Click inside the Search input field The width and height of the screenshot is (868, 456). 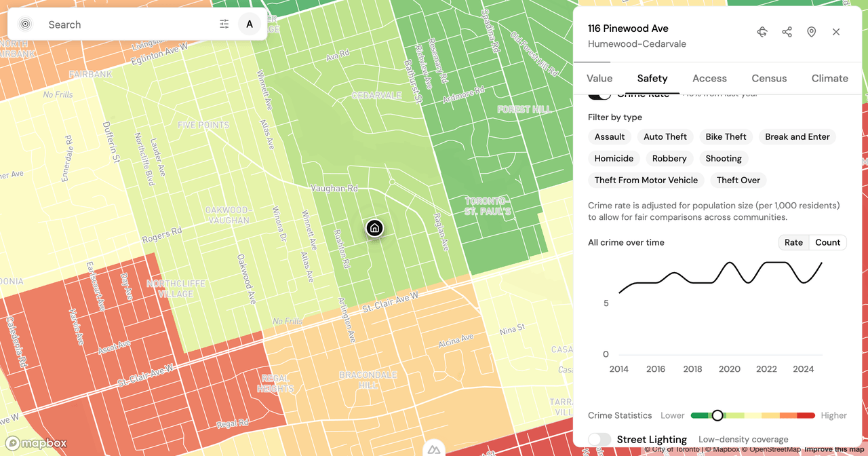click(x=129, y=24)
